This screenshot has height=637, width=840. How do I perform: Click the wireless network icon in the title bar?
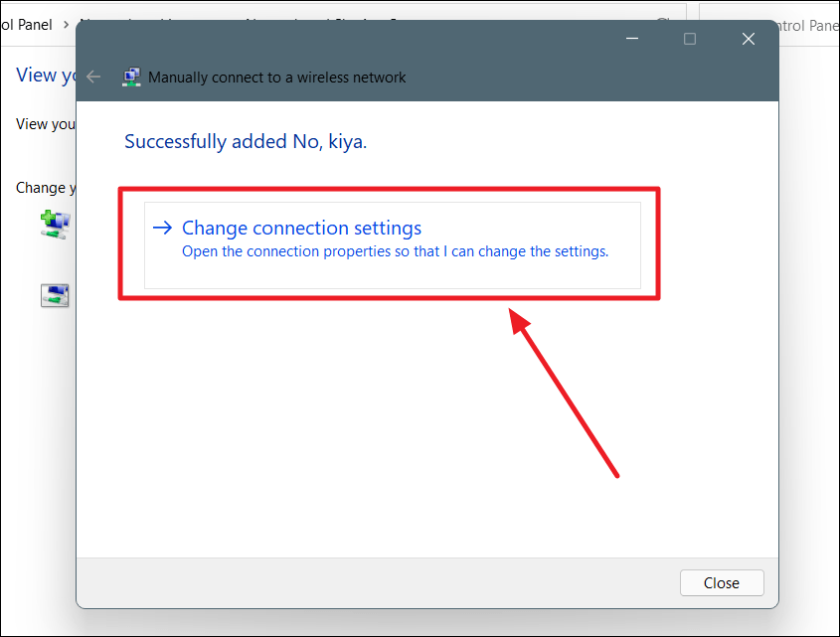(131, 77)
